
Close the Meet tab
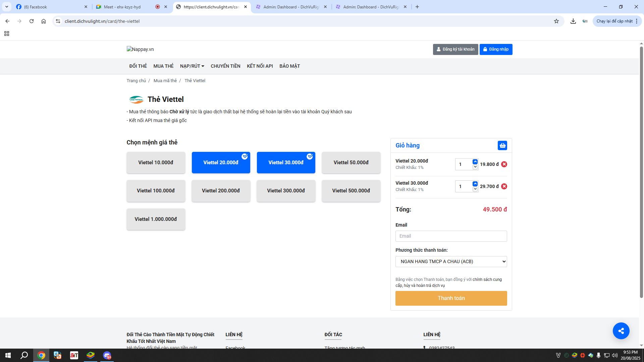click(166, 7)
